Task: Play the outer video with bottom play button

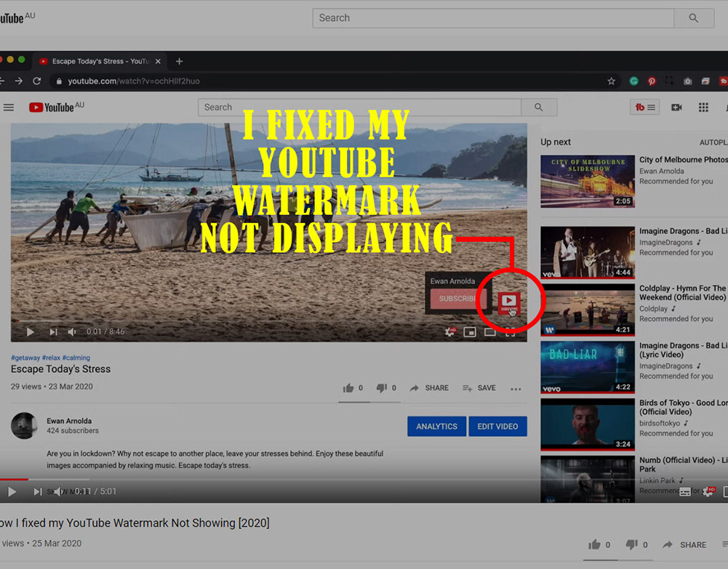Action: (12, 491)
